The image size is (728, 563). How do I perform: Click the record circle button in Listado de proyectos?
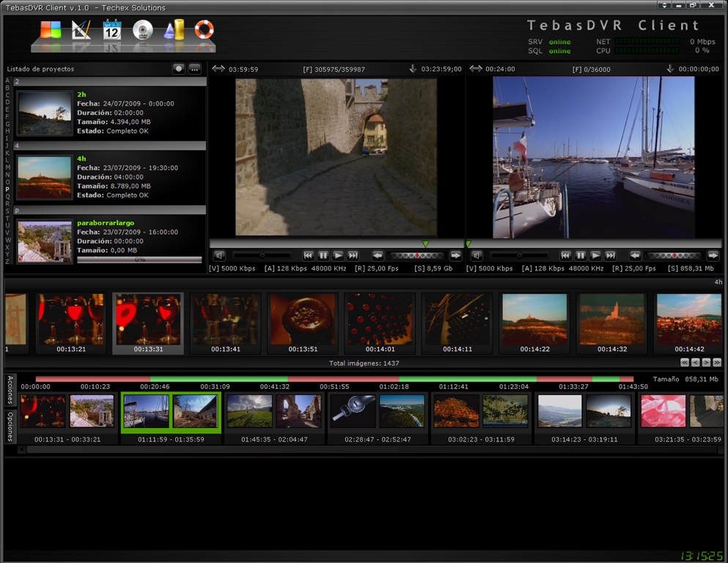click(x=179, y=69)
